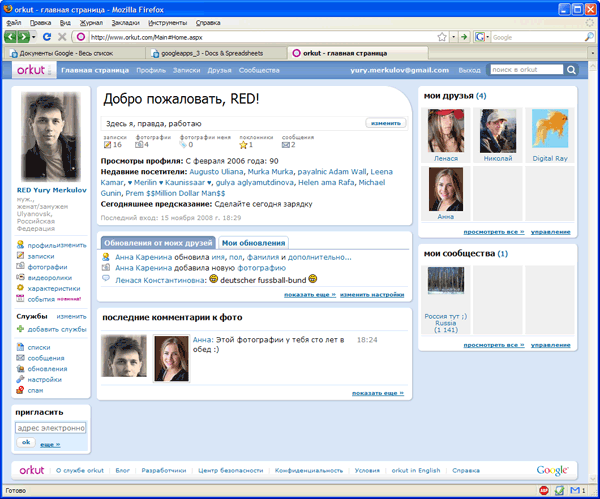
Task: Select the Обновления от моих друзей tab
Action: 158,243
